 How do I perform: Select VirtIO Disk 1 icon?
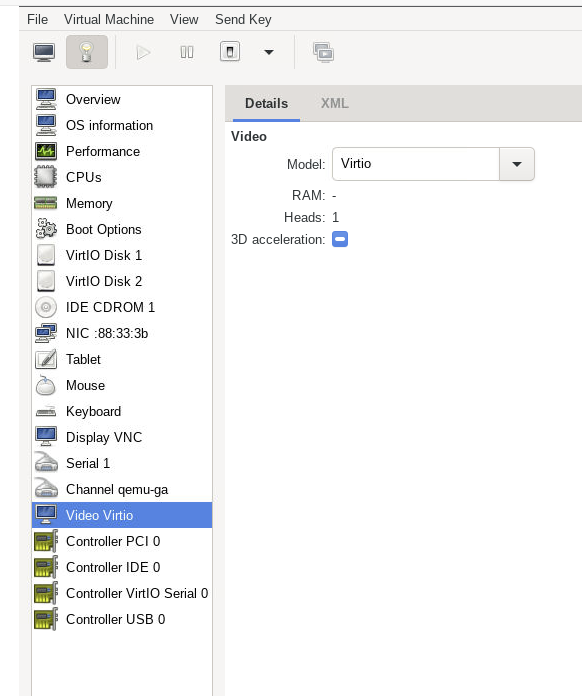[x=46, y=255]
